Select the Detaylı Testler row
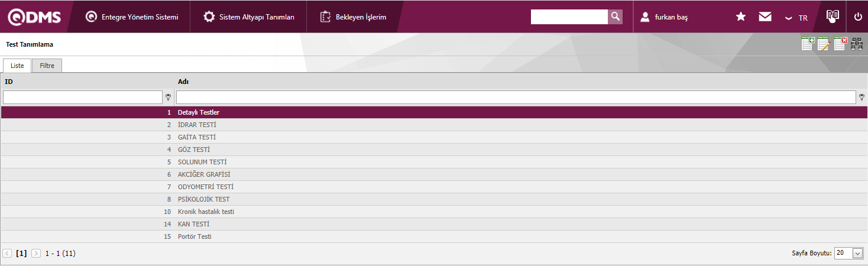Image resolution: width=868 pixels, height=266 pixels. pyautogui.click(x=434, y=112)
